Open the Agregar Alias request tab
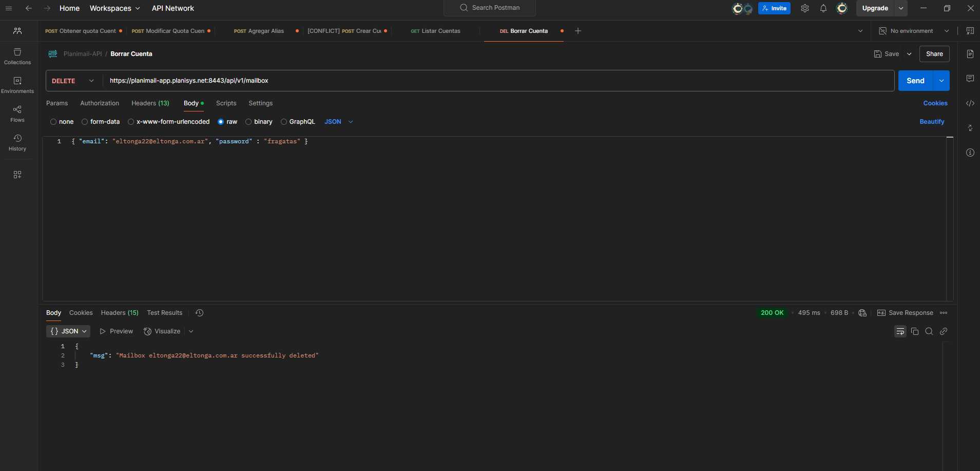Image resolution: width=980 pixels, height=471 pixels. pos(259,31)
